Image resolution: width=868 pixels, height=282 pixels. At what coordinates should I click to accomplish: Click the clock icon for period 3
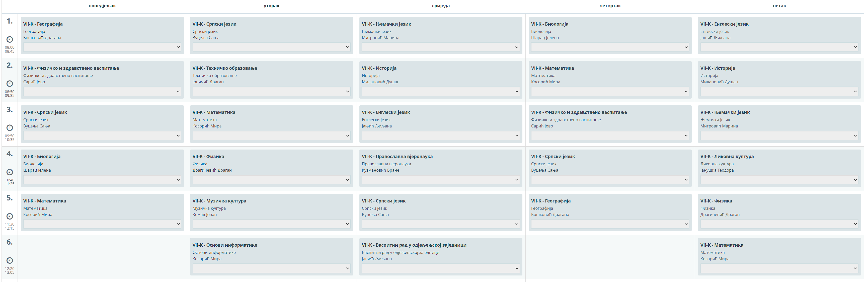tap(10, 128)
